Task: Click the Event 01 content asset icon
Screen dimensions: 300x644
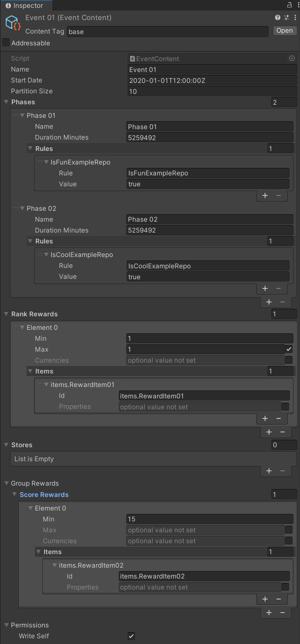Action: (13, 24)
